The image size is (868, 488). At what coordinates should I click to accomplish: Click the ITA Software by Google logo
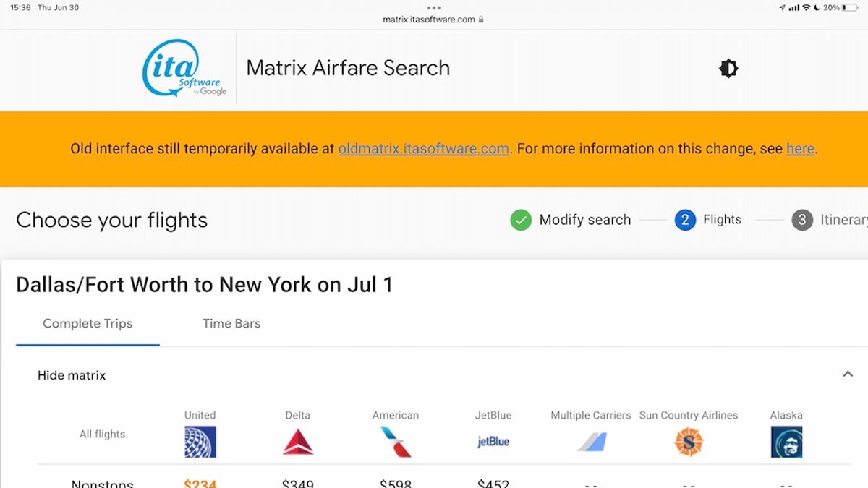tap(185, 68)
